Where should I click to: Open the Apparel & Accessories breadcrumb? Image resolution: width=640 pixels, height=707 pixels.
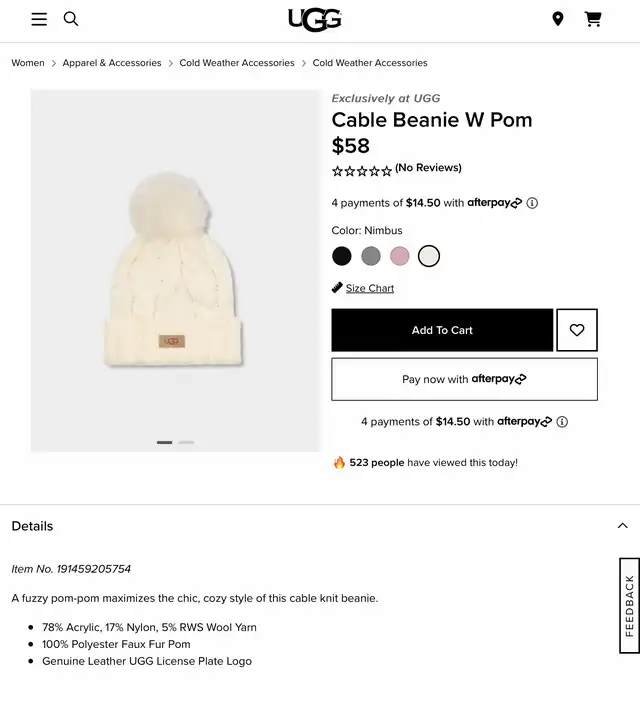pos(112,63)
